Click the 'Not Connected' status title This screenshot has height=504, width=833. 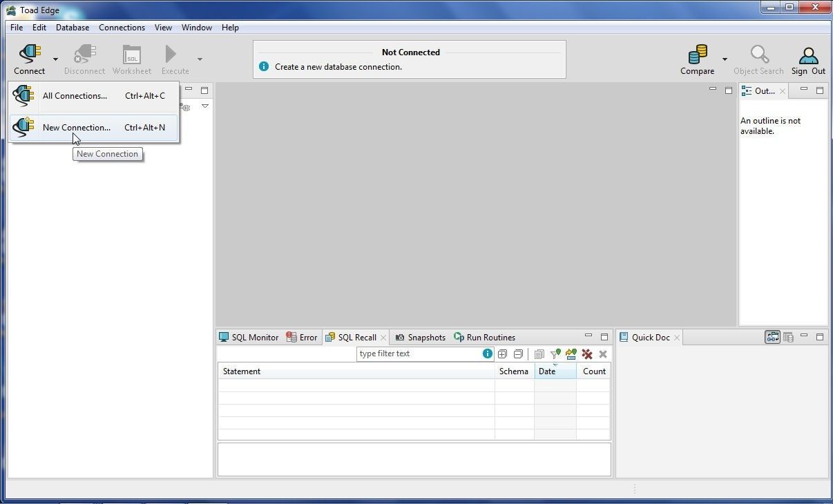pos(411,52)
